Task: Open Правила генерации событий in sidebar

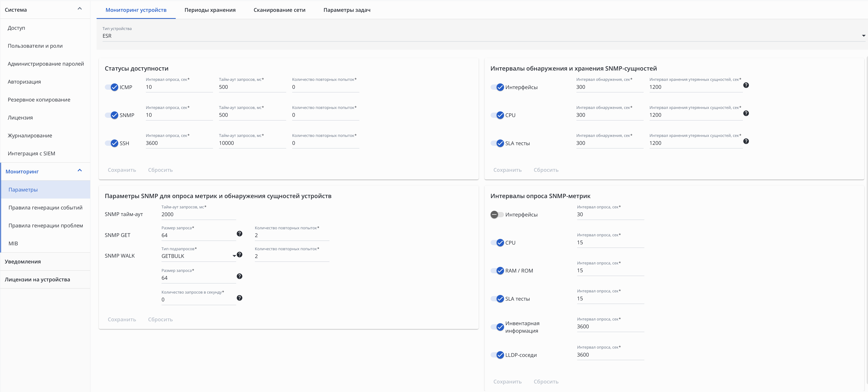Action: coord(46,208)
